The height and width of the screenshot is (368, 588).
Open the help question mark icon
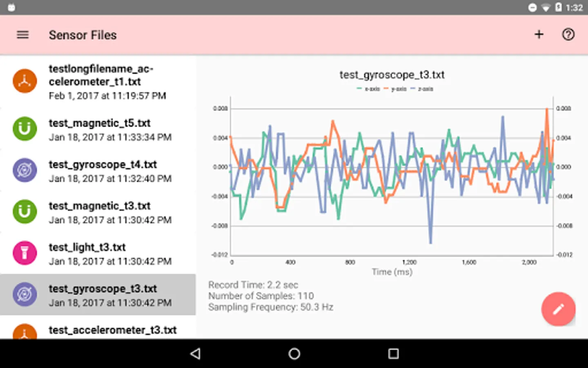[x=568, y=34]
